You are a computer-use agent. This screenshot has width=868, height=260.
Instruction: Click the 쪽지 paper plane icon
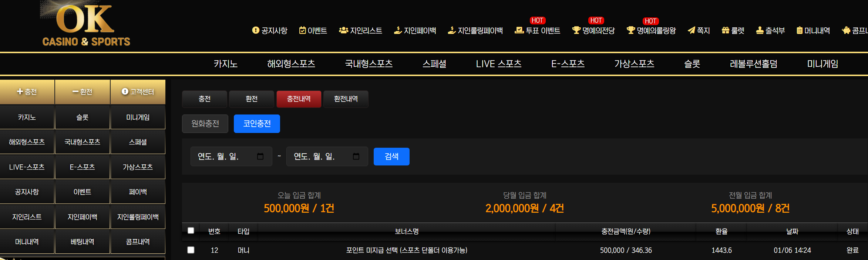point(691,30)
